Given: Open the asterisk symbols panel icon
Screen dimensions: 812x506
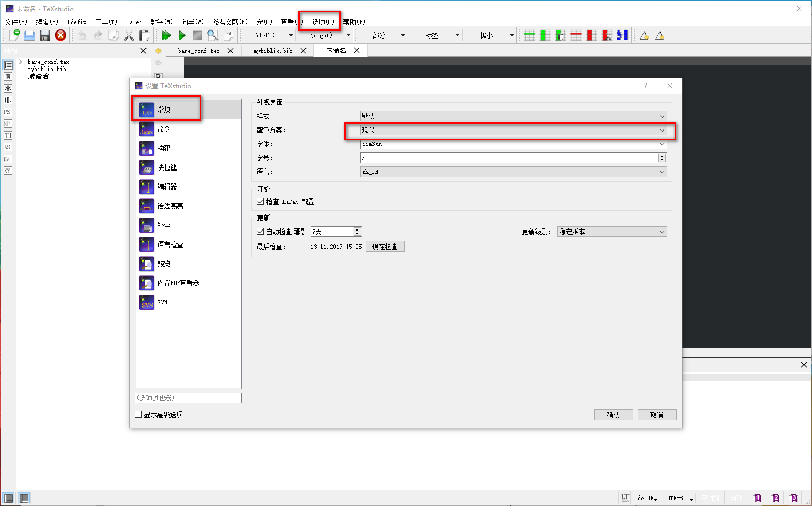Looking at the screenshot, I should (8, 88).
